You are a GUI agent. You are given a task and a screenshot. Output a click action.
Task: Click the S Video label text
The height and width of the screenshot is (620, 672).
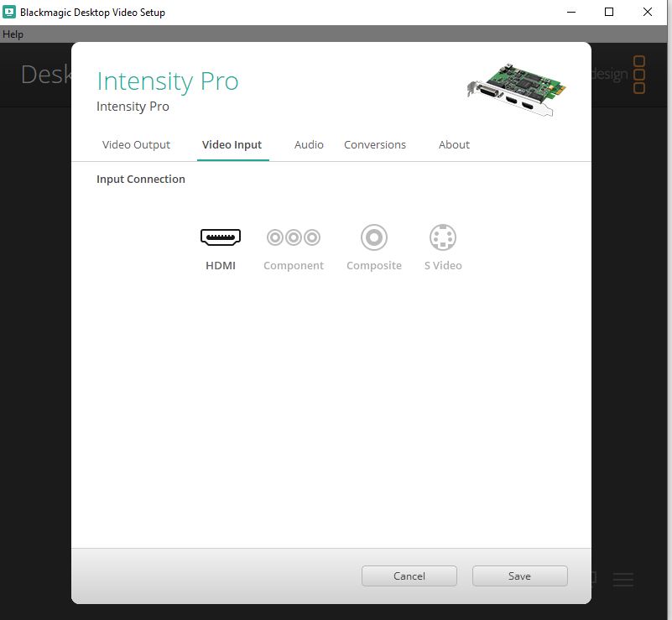coord(443,266)
